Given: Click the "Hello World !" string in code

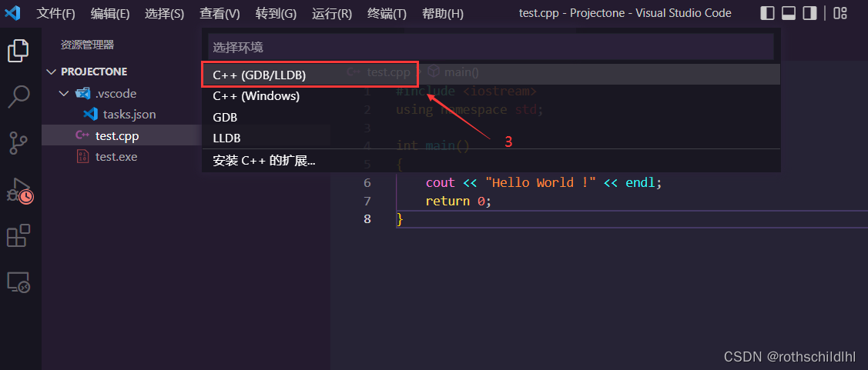Looking at the screenshot, I should pyautogui.click(x=541, y=182).
